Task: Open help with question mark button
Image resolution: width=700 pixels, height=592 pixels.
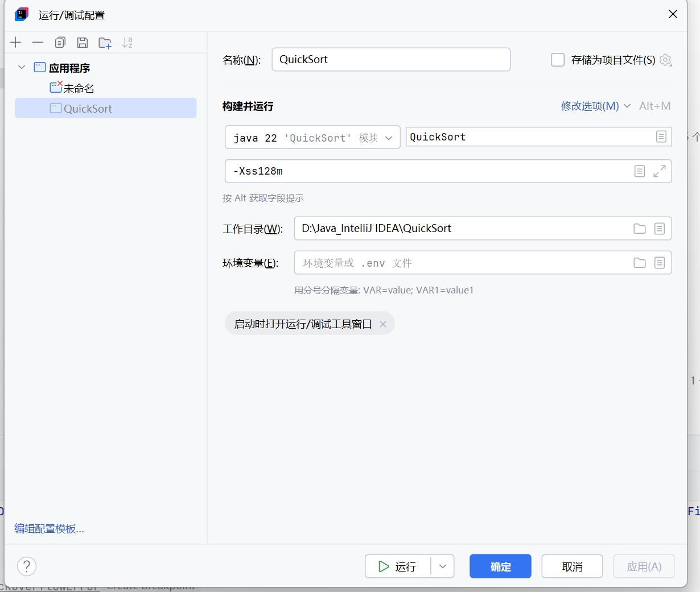Action: point(27,566)
